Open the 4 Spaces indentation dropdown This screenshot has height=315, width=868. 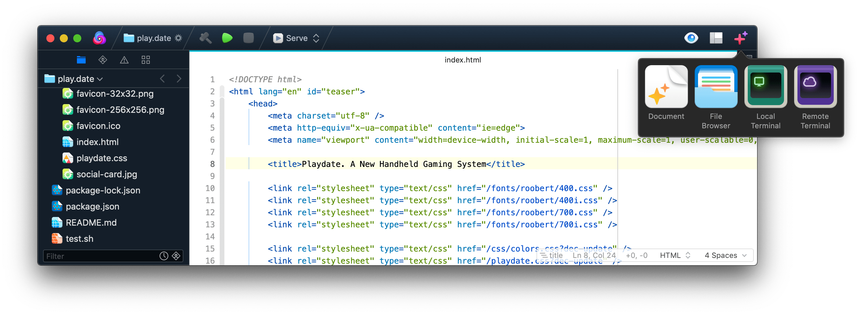coord(726,256)
